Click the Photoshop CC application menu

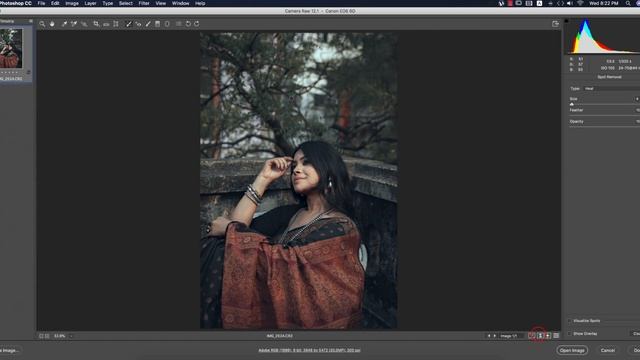click(x=16, y=3)
